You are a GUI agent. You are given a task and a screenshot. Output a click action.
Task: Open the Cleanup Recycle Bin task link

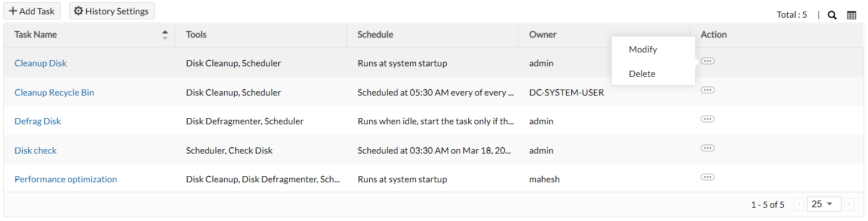pos(54,93)
